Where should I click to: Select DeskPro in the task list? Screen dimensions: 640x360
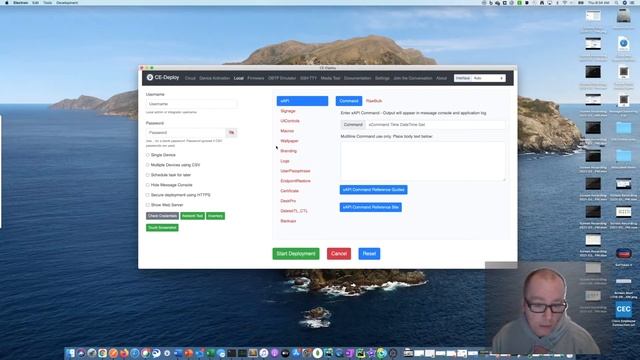[x=288, y=201]
